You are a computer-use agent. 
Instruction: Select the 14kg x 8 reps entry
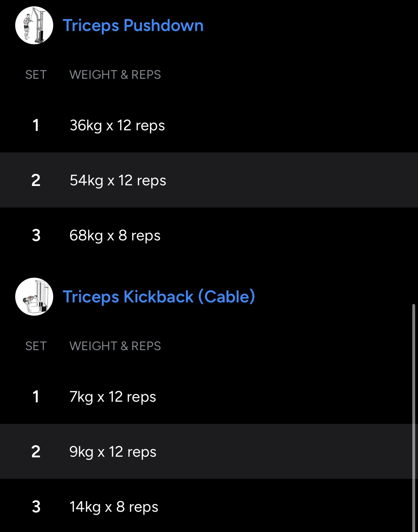pyautogui.click(x=114, y=507)
